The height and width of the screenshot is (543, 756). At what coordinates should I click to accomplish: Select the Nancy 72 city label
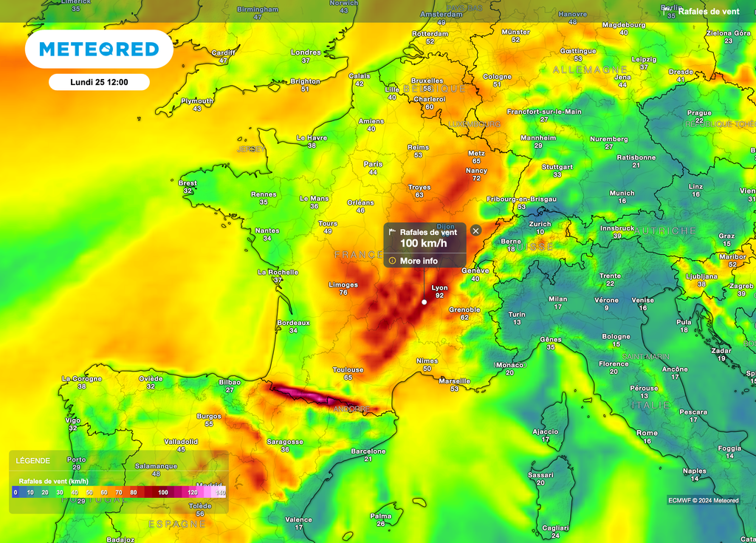(476, 174)
